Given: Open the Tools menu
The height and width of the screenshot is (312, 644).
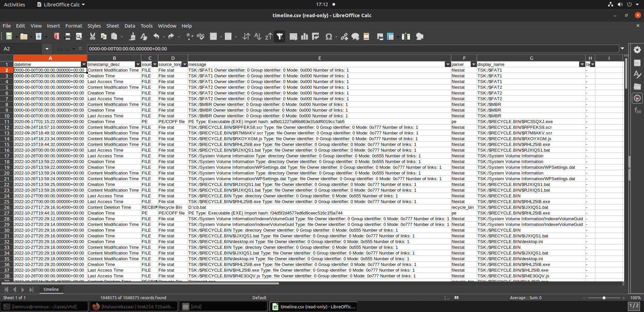Looking at the screenshot, I should tap(146, 26).
